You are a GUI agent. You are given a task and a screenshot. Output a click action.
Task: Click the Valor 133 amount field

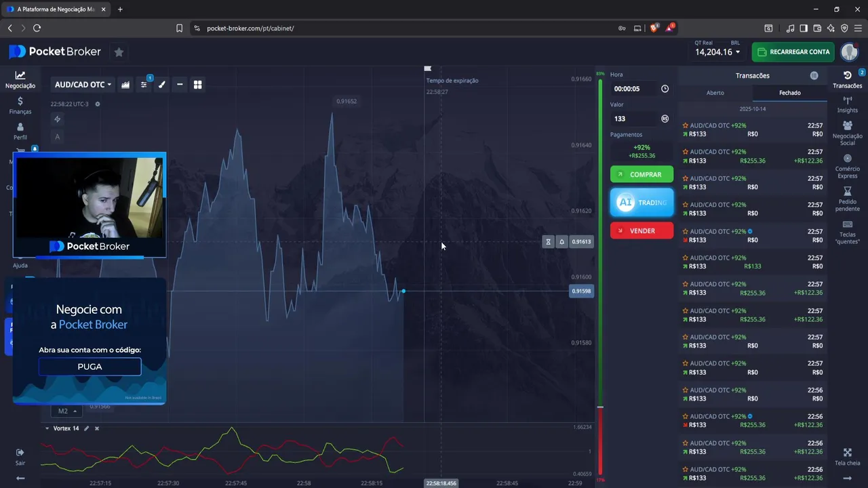click(x=635, y=119)
